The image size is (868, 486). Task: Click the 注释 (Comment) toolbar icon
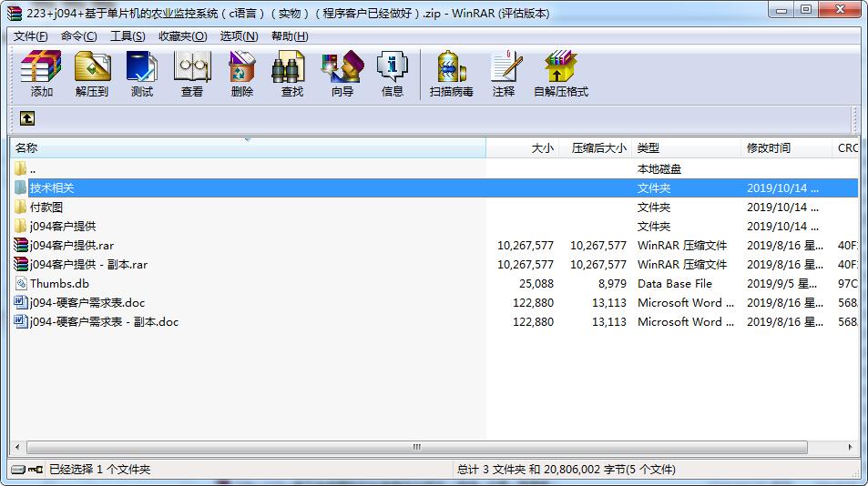click(x=505, y=67)
